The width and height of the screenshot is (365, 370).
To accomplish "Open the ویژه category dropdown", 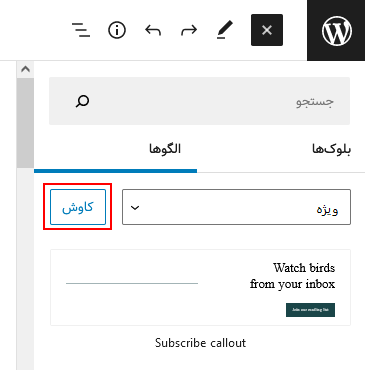I will 236,207.
